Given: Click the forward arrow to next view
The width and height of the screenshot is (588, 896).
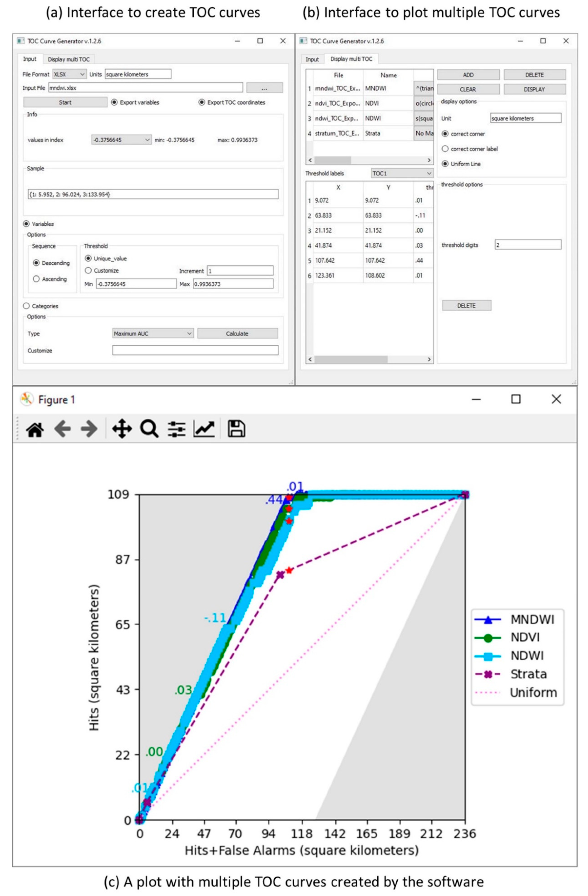Looking at the screenshot, I should pos(89,429).
